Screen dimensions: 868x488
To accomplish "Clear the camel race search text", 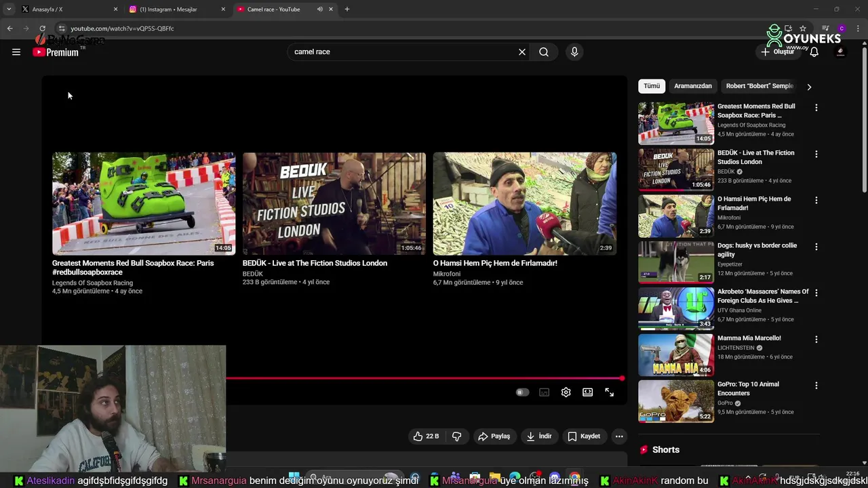I will click(522, 52).
